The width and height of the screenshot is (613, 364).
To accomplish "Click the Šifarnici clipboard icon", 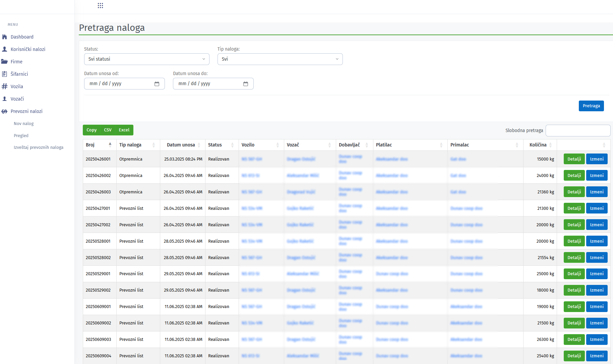I will [x=5, y=74].
